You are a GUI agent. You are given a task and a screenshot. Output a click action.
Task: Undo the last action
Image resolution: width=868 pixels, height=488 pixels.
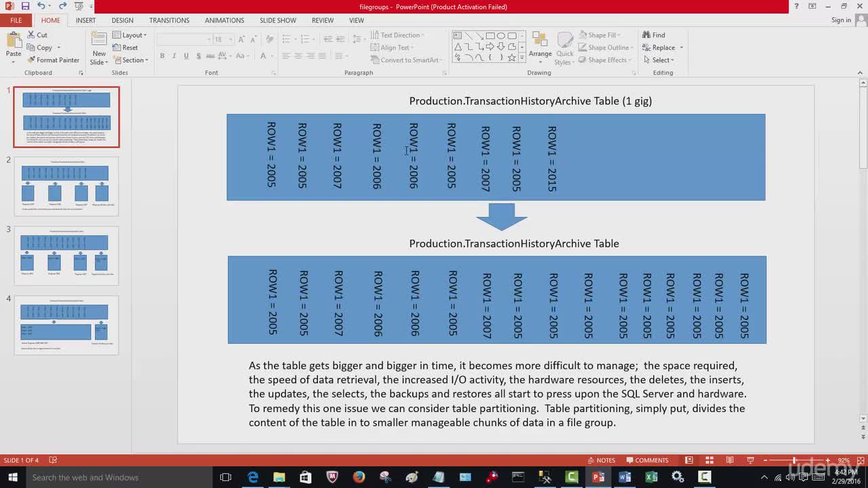coord(41,6)
